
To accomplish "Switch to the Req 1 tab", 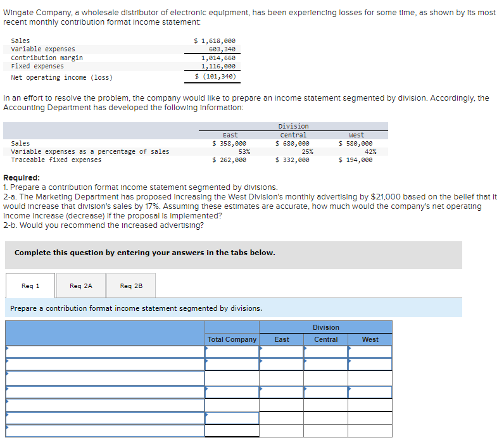I will pyautogui.click(x=30, y=286).
